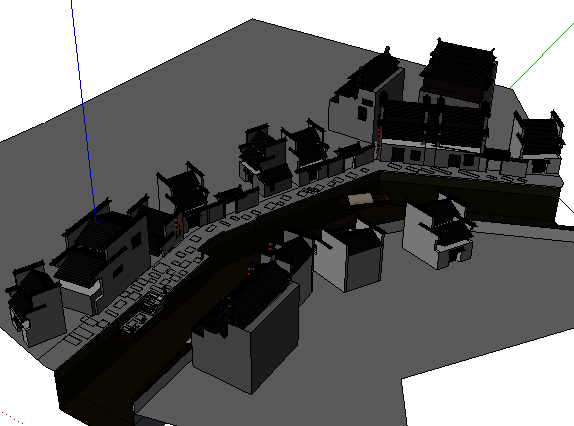Click the red dotted axis line
The width and height of the screenshot is (574, 426).
point(12,417)
